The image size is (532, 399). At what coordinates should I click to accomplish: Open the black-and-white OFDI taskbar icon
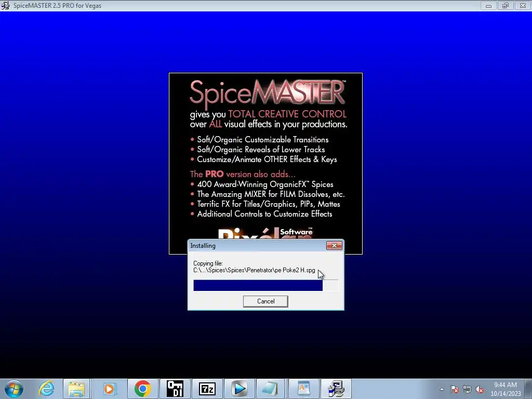[175, 389]
